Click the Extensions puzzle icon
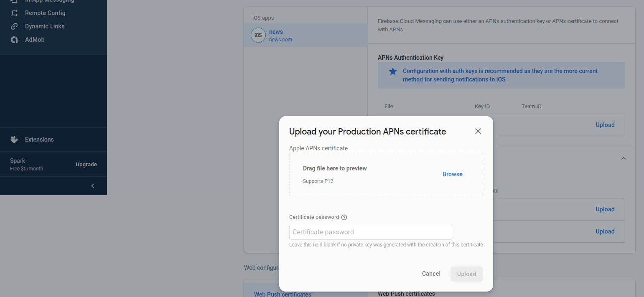The height and width of the screenshot is (297, 644). point(14,140)
